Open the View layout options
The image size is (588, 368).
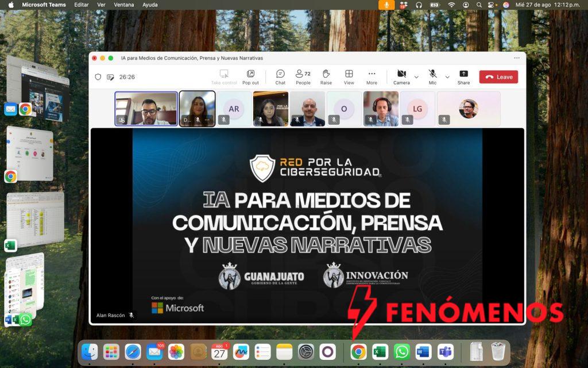[349, 76]
